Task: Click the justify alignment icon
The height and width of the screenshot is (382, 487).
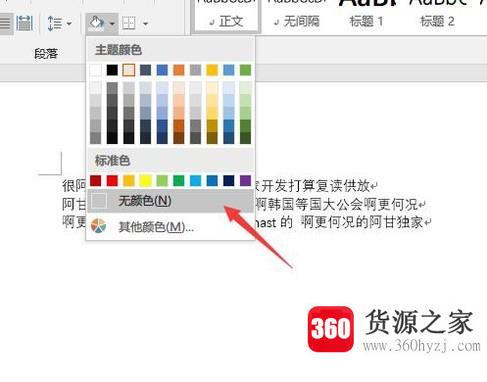Action: [5, 23]
